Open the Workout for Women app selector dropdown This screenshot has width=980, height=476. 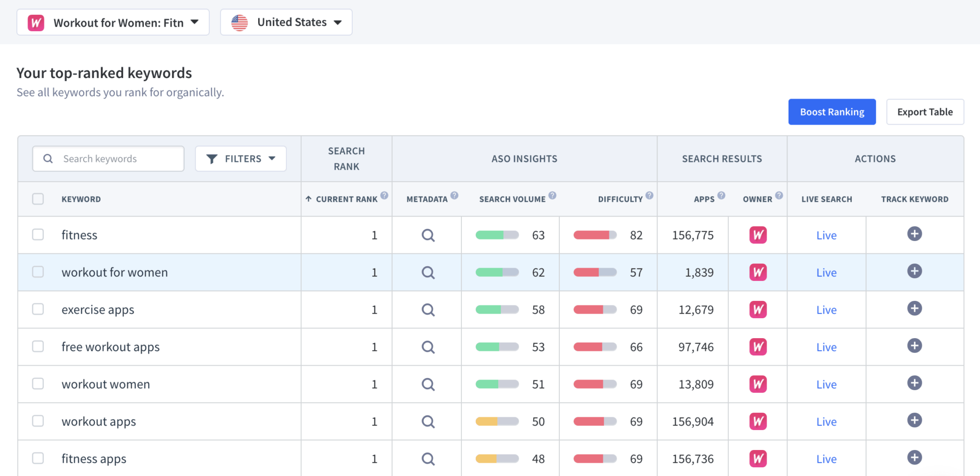tap(113, 22)
